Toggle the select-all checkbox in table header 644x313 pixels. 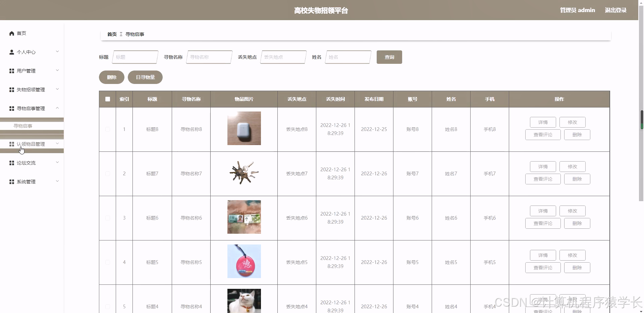[107, 99]
